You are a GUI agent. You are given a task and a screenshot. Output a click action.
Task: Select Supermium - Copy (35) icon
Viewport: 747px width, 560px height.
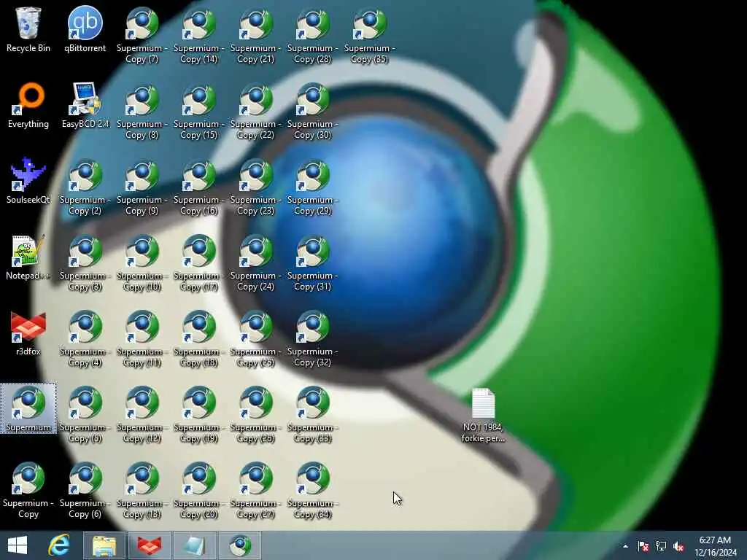point(369,36)
